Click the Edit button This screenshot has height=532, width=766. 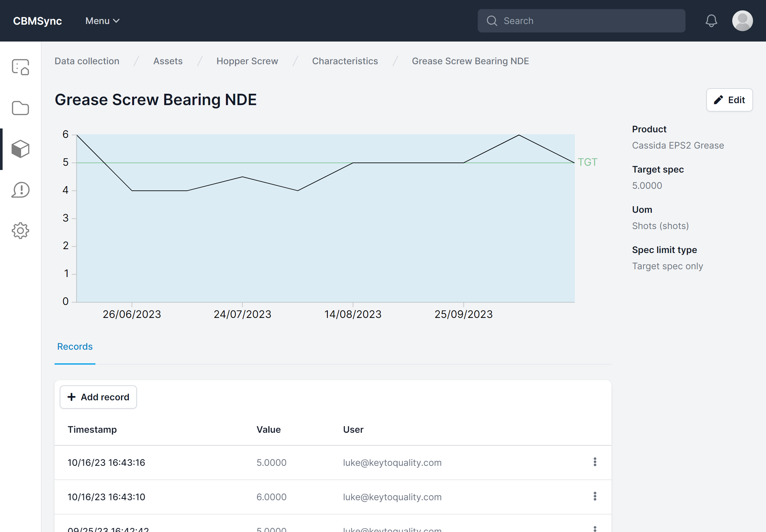coord(729,100)
